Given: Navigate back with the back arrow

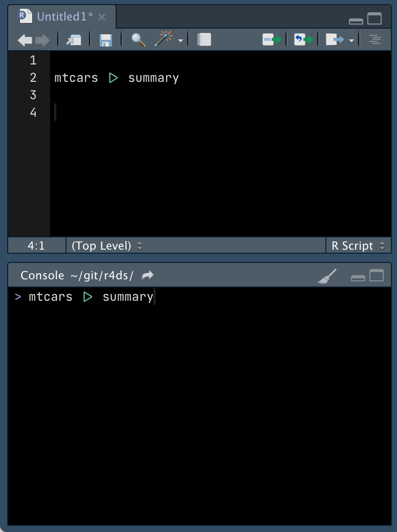Looking at the screenshot, I should coord(25,39).
